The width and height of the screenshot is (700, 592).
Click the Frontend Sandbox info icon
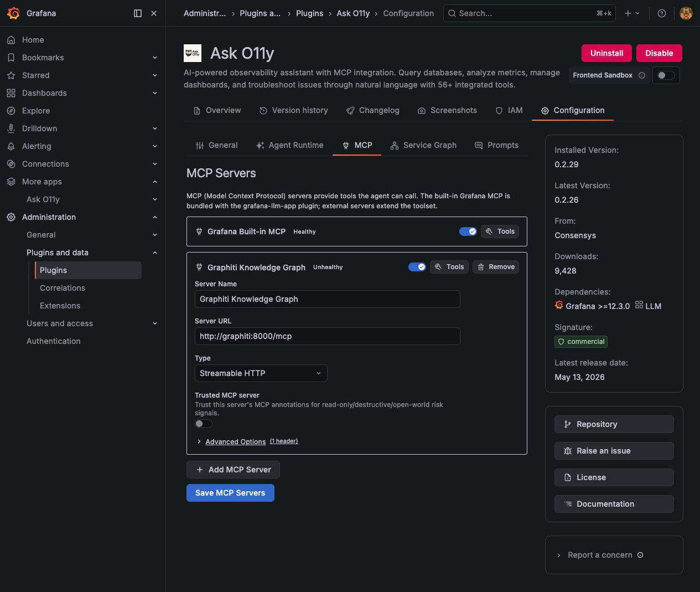coord(642,75)
